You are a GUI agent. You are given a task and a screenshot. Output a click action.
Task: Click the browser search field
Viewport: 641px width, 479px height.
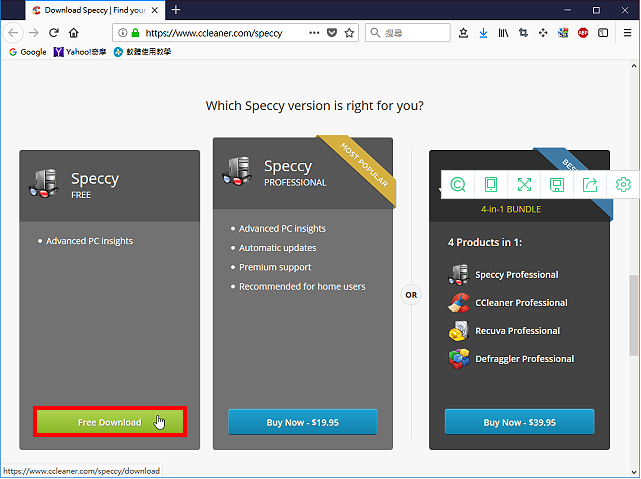(x=408, y=33)
